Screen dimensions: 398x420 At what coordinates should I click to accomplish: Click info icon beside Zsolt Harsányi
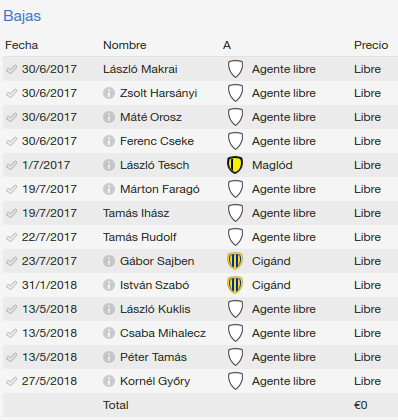coord(109,93)
